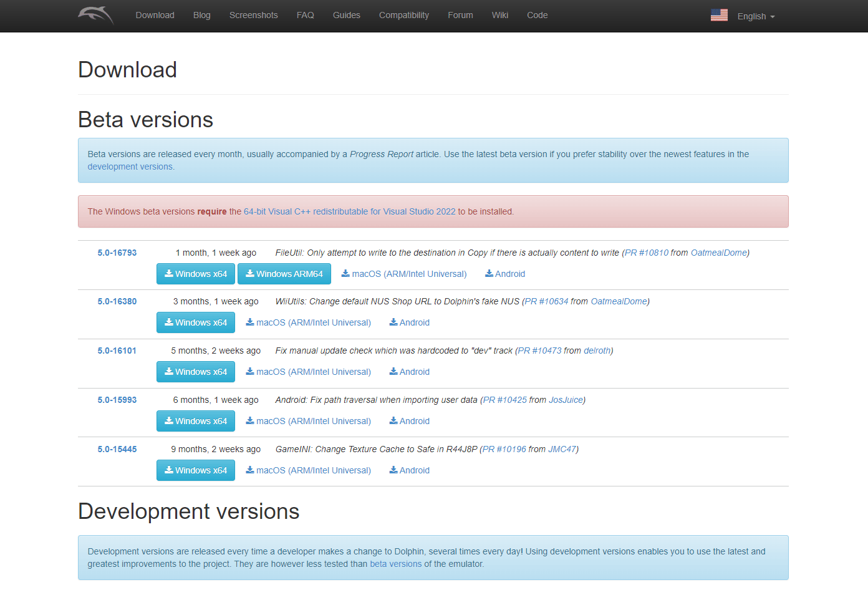Click the 'Beta versions' section heading
868x590 pixels.
[146, 120]
